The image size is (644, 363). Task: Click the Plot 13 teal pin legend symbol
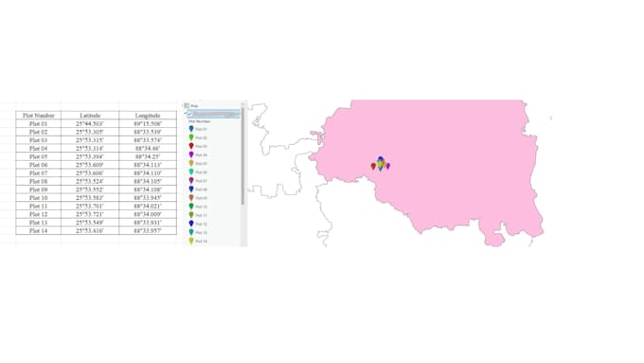[x=191, y=233]
